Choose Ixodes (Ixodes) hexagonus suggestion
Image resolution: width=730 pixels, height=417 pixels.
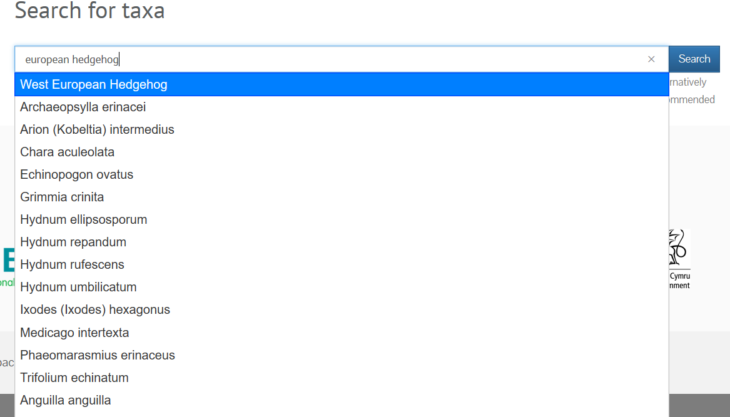[342, 309]
